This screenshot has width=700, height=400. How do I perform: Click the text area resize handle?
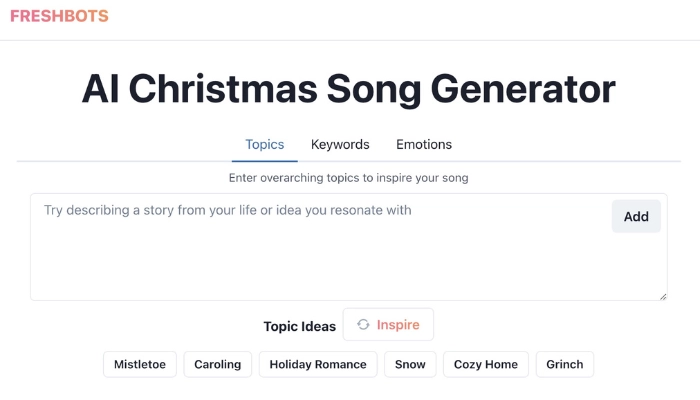click(662, 295)
